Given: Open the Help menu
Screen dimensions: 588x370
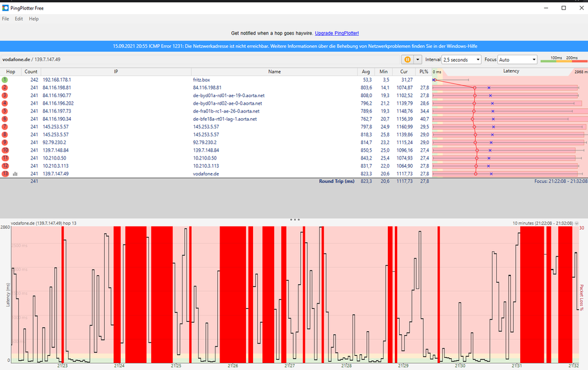Looking at the screenshot, I should click(34, 19).
